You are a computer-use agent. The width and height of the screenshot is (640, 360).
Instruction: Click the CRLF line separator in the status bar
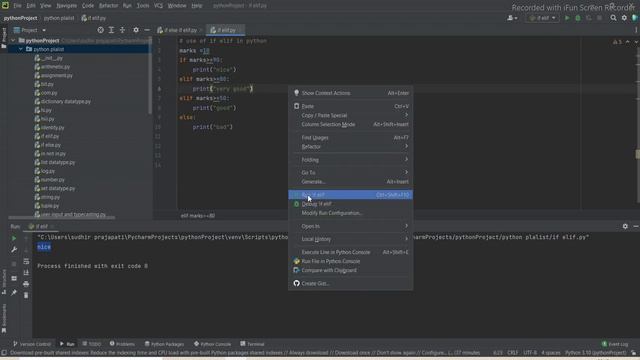pyautogui.click(x=513, y=353)
